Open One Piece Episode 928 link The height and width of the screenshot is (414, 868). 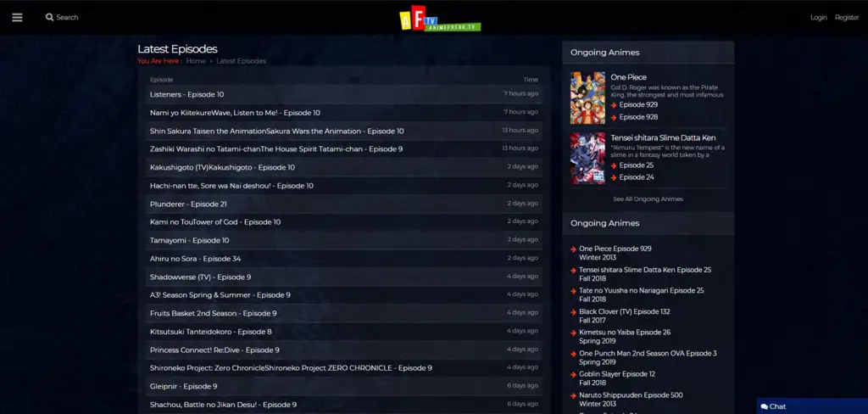pyautogui.click(x=638, y=117)
